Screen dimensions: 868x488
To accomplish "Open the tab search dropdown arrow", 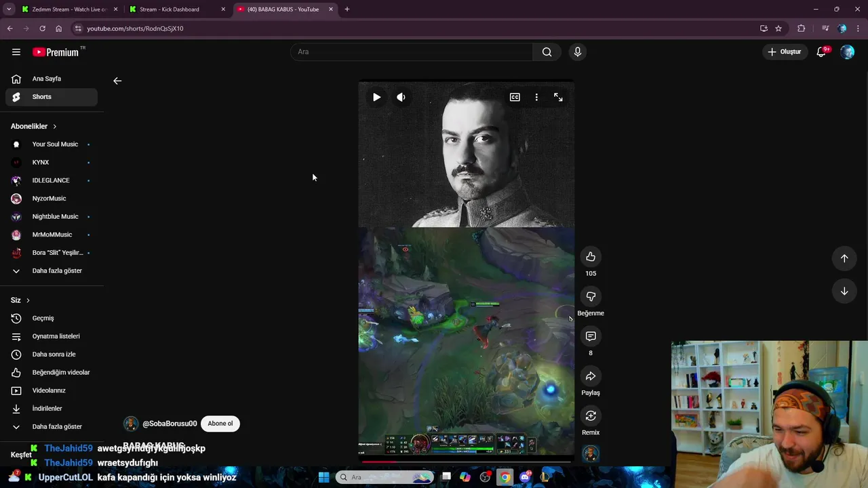I will (9, 9).
